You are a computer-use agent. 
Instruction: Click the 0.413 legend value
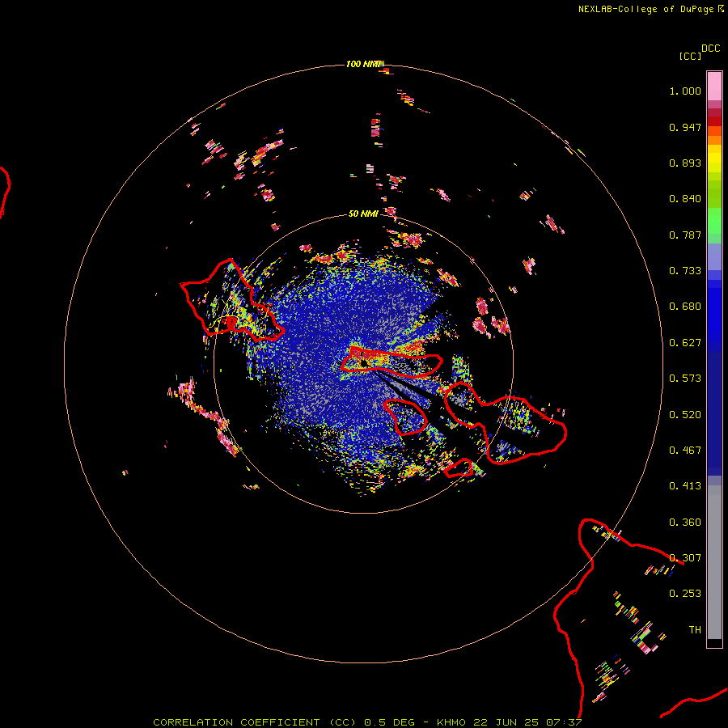[685, 486]
